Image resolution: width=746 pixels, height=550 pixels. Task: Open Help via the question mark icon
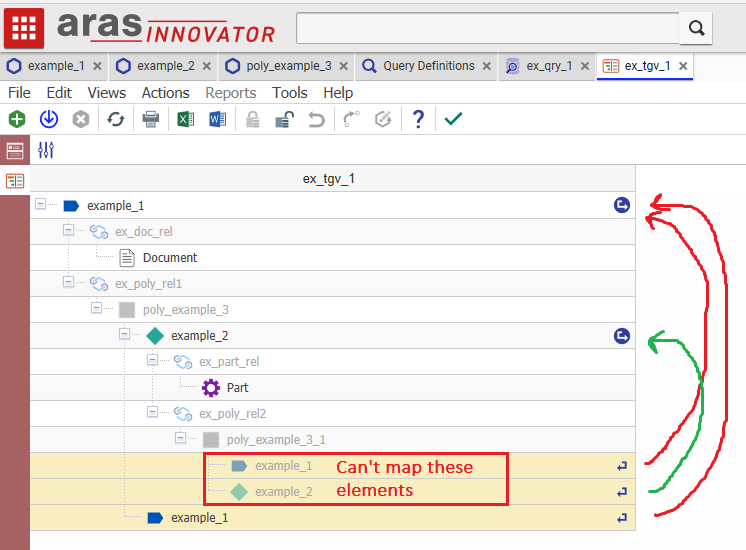point(418,119)
